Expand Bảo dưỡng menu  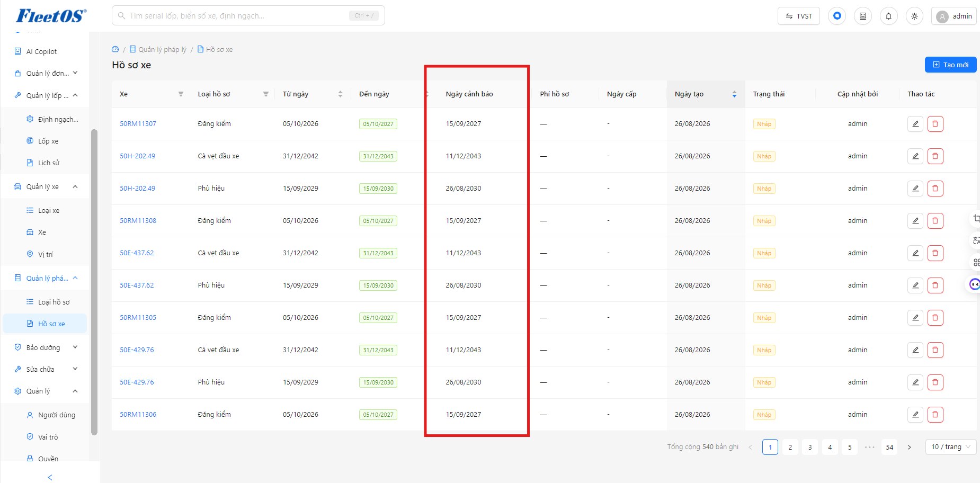[x=47, y=347]
